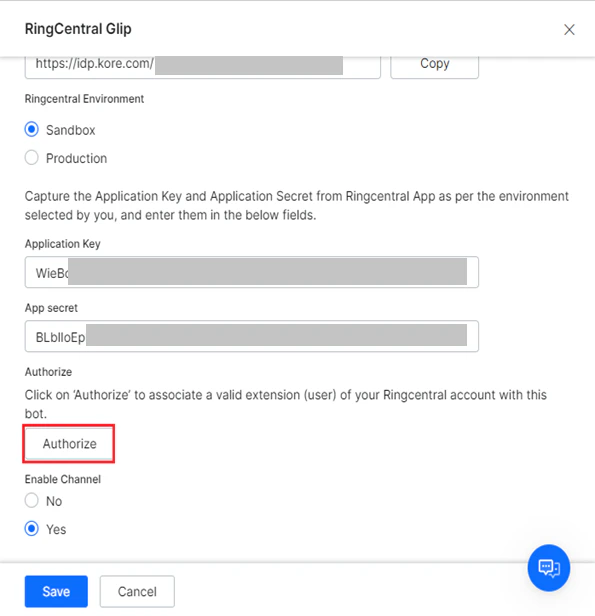Click the callback URL text field

pos(203,66)
